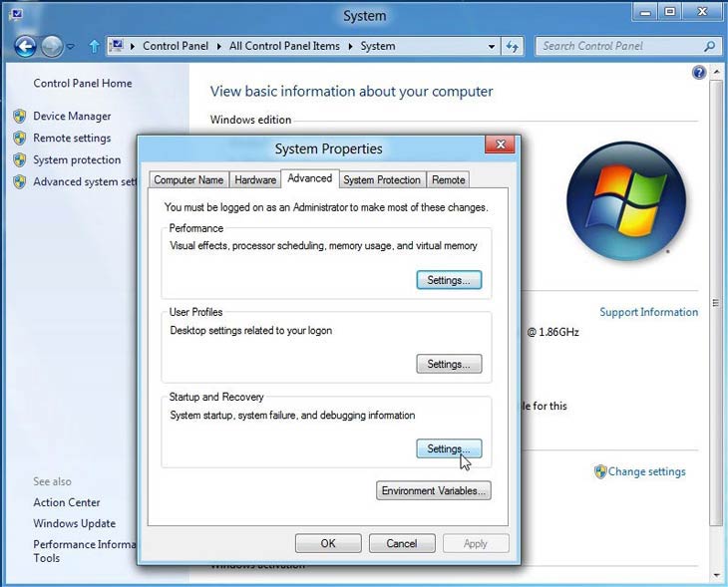Click the Up one level arrow
This screenshot has height=587, width=728.
pos(95,47)
